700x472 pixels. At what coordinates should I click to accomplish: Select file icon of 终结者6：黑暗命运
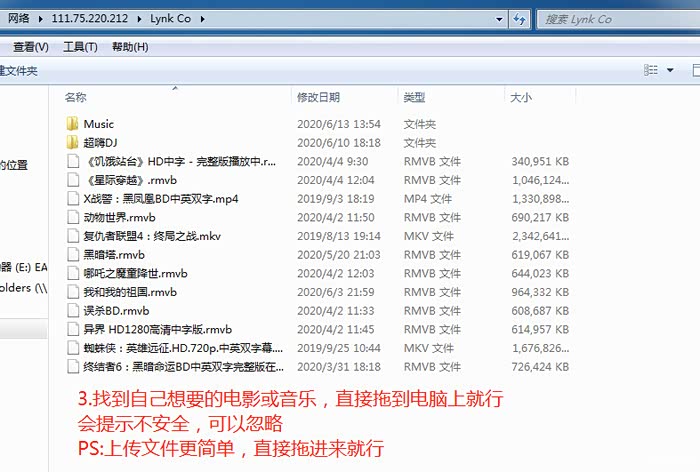pos(73,367)
